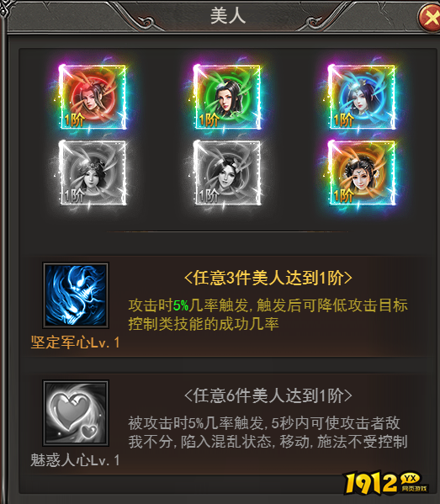Click the 1阶 badge on green beauty

(209, 120)
